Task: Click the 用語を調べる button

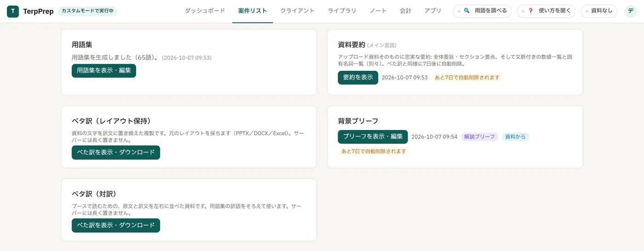Action: [x=482, y=11]
